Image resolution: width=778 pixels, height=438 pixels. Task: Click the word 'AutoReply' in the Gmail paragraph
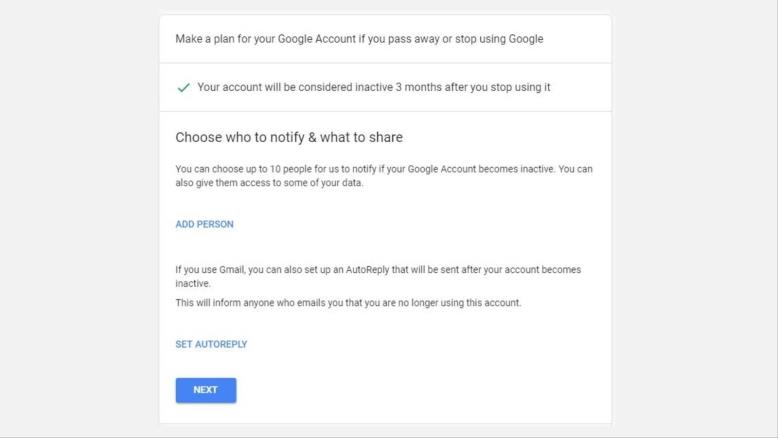367,270
